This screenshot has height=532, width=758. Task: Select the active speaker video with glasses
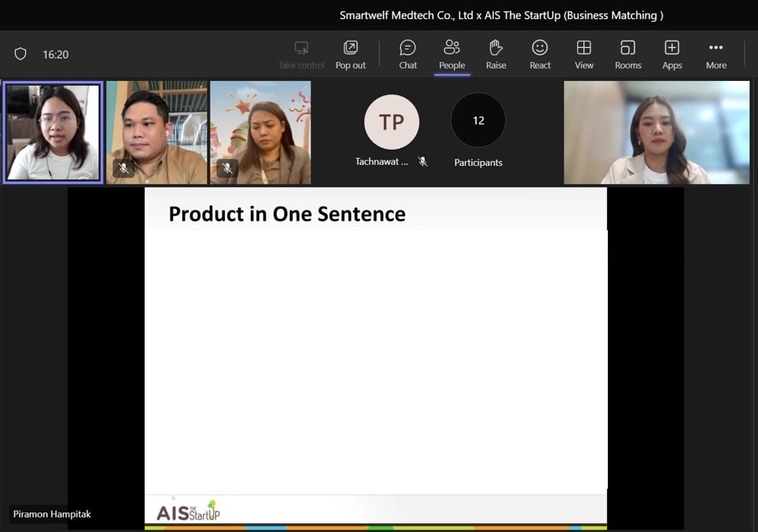coord(53,132)
